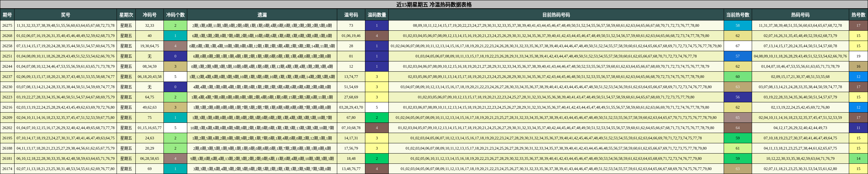Select the 冷码号 column header
This screenshot has height=174, width=868.
[150, 15]
